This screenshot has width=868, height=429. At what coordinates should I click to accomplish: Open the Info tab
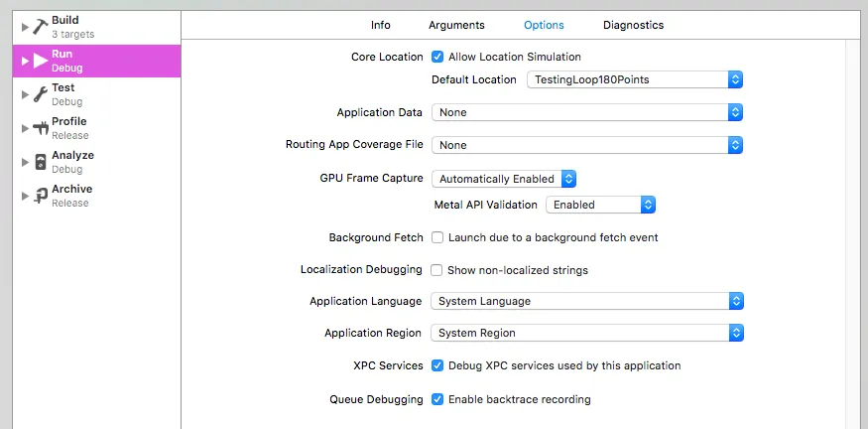[x=381, y=25]
